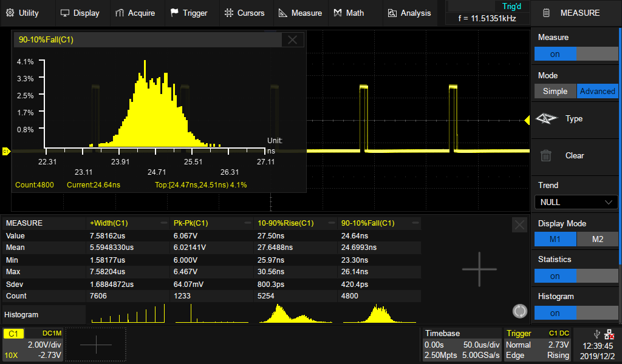Add a measurement using the large plus
Image resolution: width=622 pixels, height=364 pixels.
479,269
